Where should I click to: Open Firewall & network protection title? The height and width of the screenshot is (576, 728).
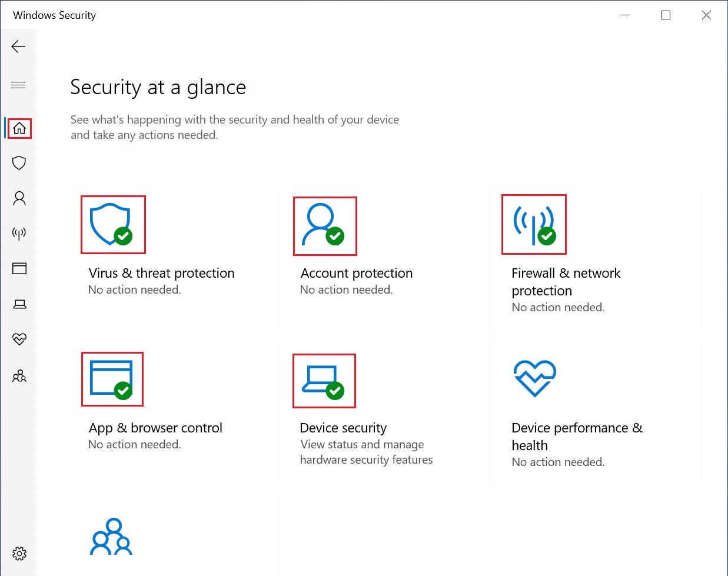pos(566,282)
